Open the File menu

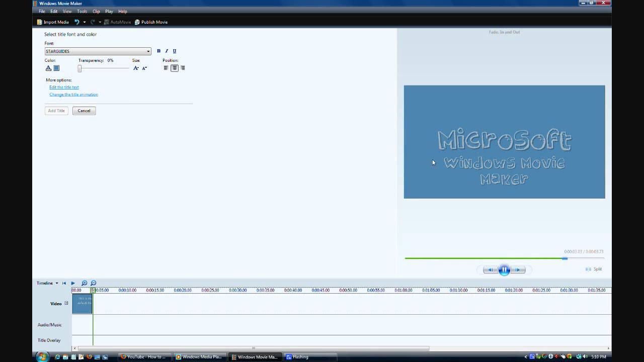point(42,11)
